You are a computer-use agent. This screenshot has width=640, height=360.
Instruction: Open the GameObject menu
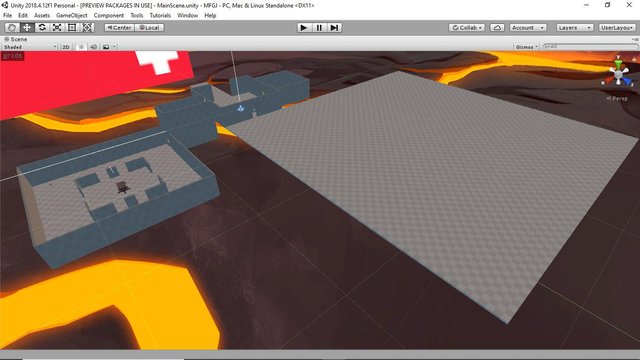[72, 16]
